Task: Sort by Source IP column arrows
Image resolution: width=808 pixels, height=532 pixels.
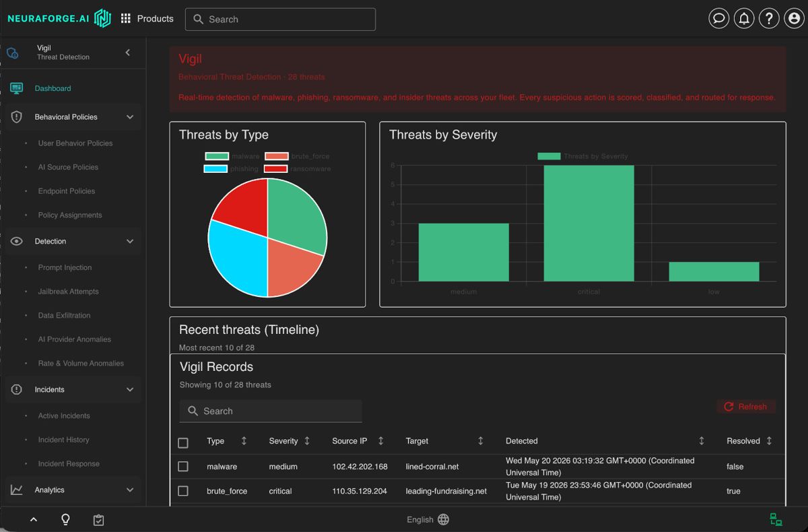Action: 380,441
